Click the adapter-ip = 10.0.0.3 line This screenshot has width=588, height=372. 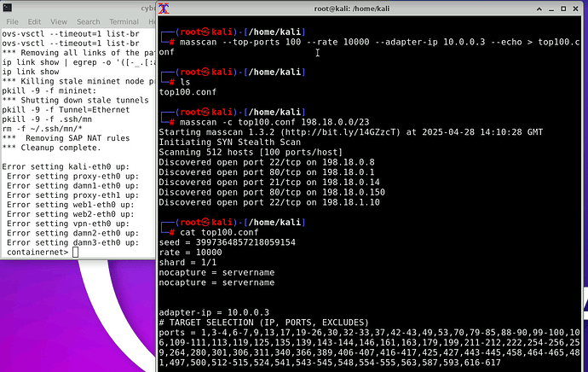click(x=215, y=312)
